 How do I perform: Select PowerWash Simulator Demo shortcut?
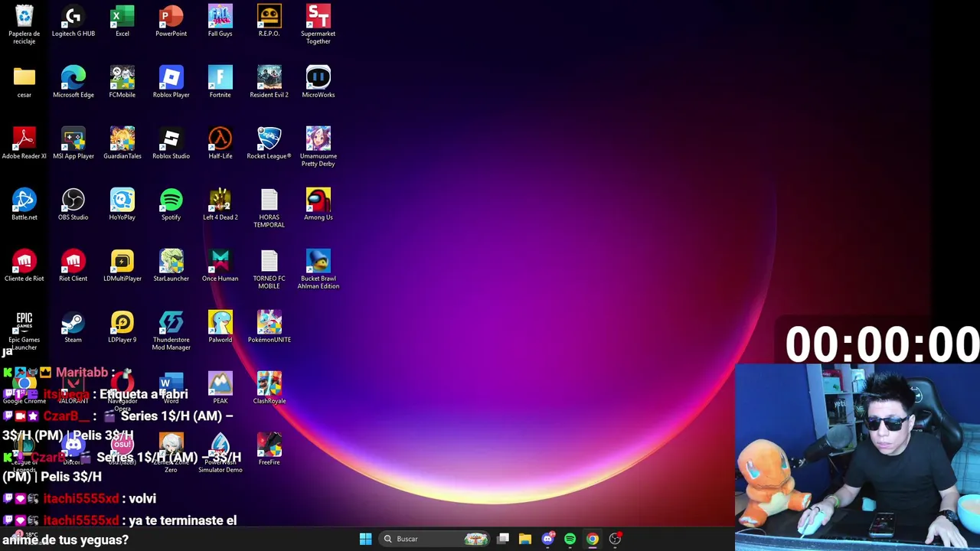pyautogui.click(x=220, y=452)
